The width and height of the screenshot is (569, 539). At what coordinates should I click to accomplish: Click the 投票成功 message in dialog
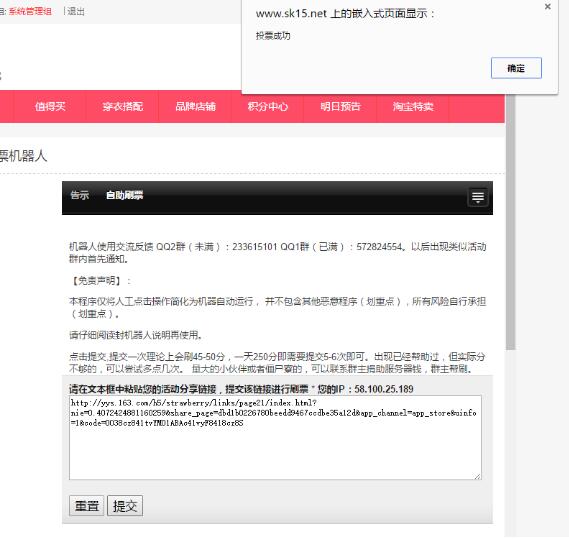pos(273,36)
